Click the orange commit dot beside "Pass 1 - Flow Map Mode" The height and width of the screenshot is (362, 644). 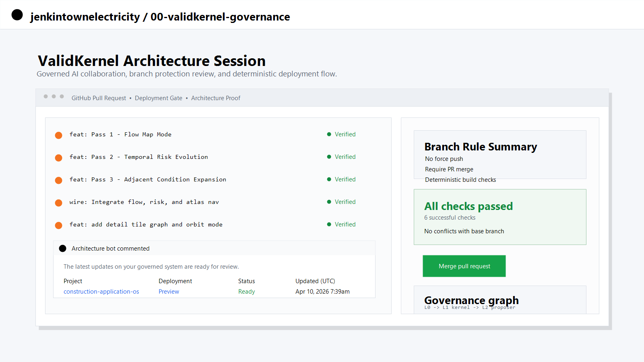coord(58,135)
